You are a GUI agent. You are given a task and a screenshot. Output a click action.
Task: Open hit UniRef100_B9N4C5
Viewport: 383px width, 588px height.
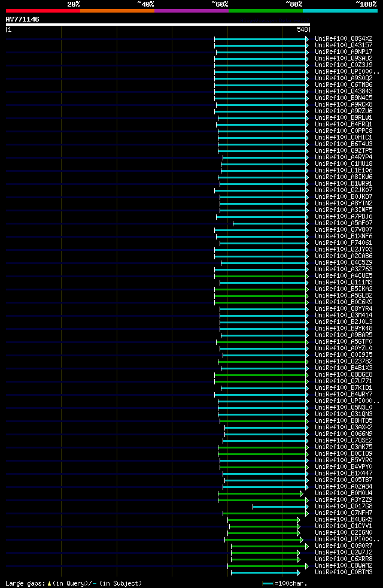click(344, 98)
